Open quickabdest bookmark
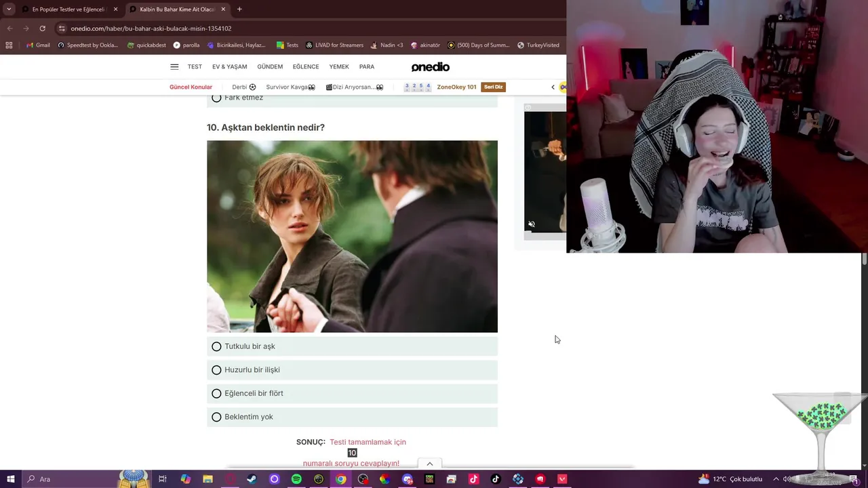The width and height of the screenshot is (868, 488). point(146,45)
